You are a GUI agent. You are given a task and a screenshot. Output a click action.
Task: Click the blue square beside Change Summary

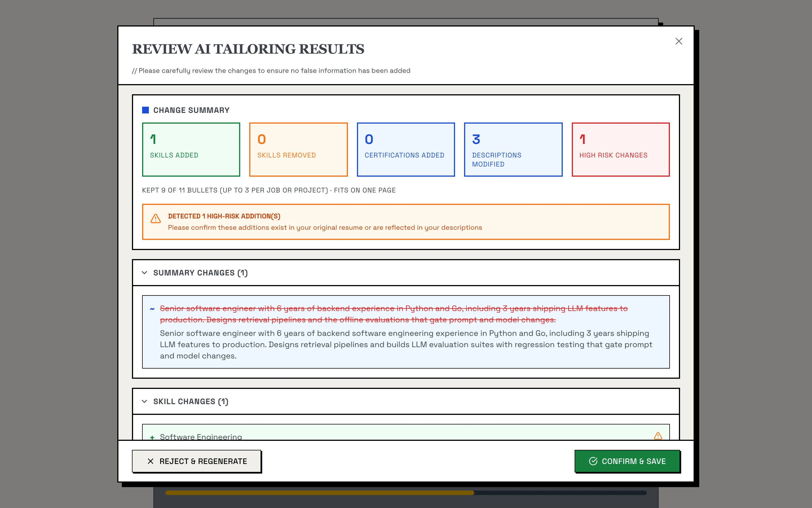[x=145, y=110]
